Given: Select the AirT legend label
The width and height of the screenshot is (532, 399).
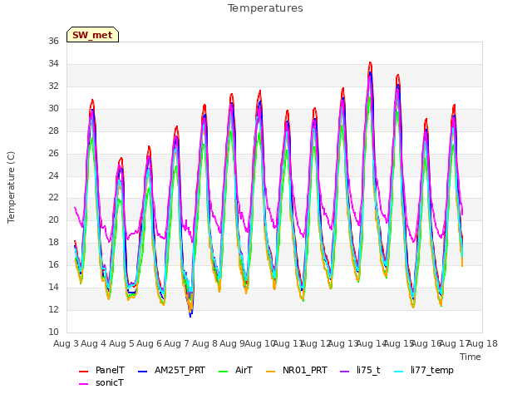Looking at the screenshot, I should (x=244, y=370).
